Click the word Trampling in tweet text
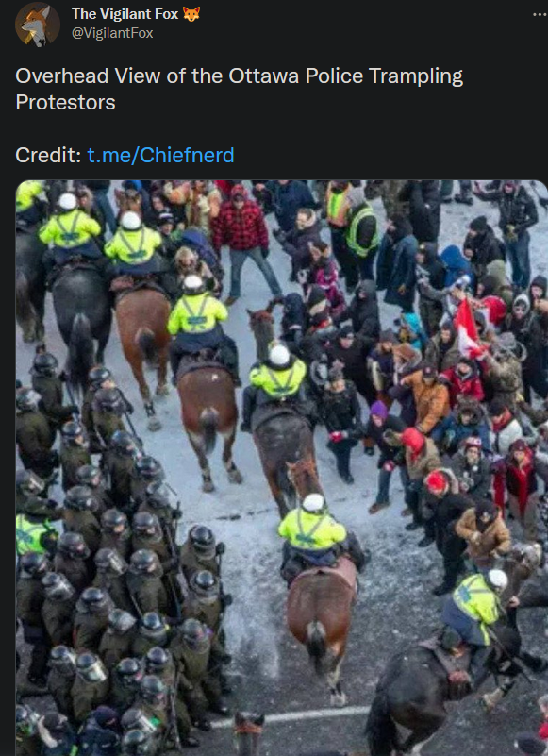This screenshot has height=756, width=548. (415, 76)
